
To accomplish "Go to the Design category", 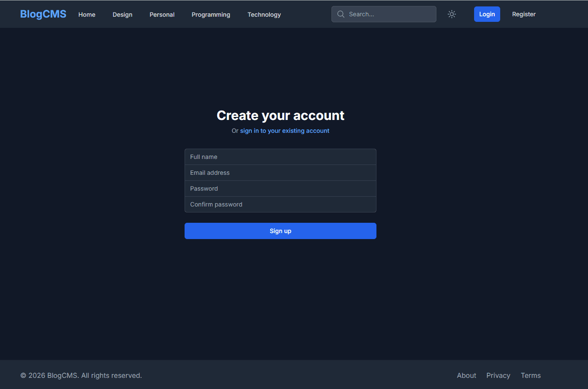I will click(x=122, y=15).
